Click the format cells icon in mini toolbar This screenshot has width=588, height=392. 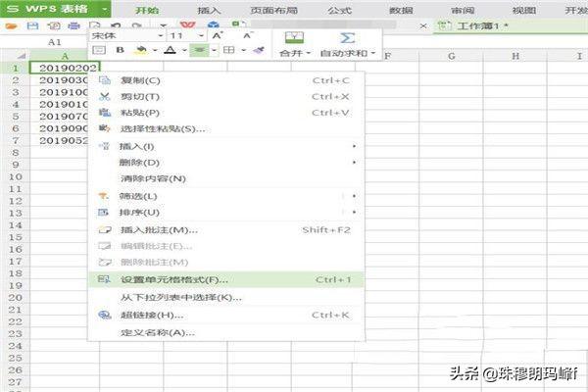pos(99,50)
